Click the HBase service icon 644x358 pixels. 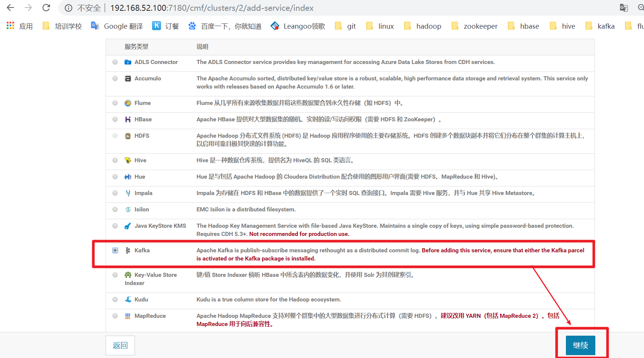(128, 119)
